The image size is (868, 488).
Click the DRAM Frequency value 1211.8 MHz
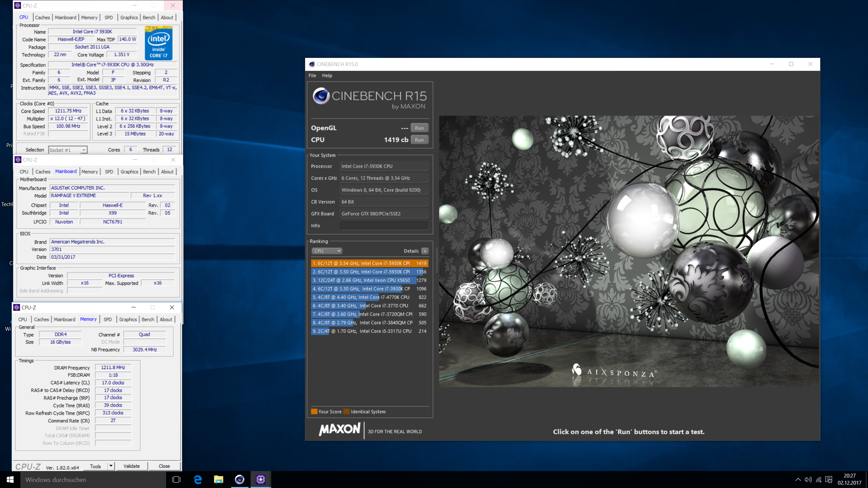tap(113, 367)
